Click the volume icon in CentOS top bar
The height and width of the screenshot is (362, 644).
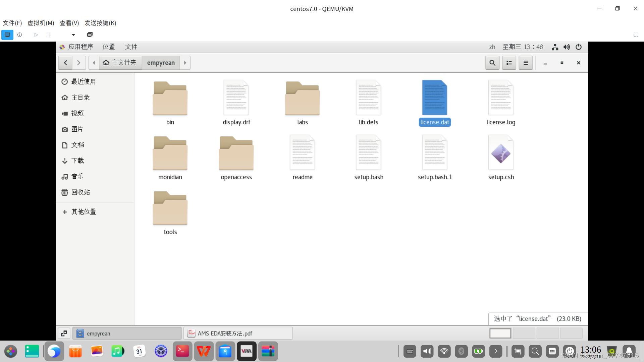[567, 47]
